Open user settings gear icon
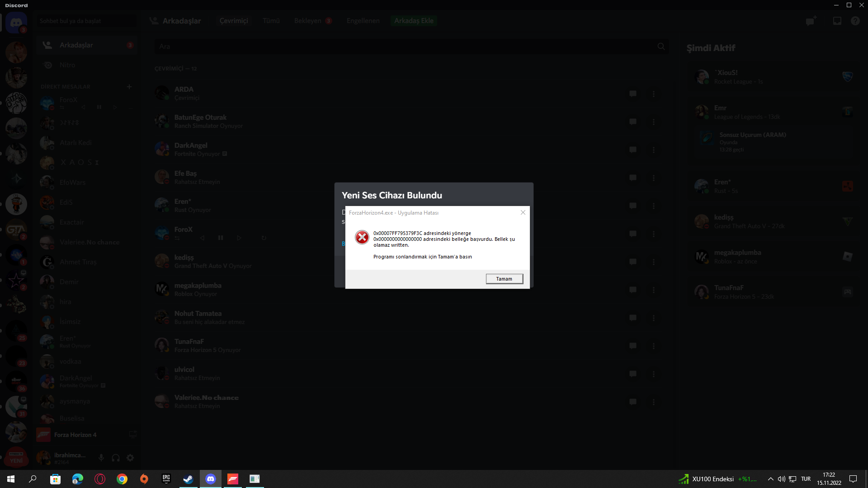This screenshot has height=488, width=868. (x=130, y=458)
